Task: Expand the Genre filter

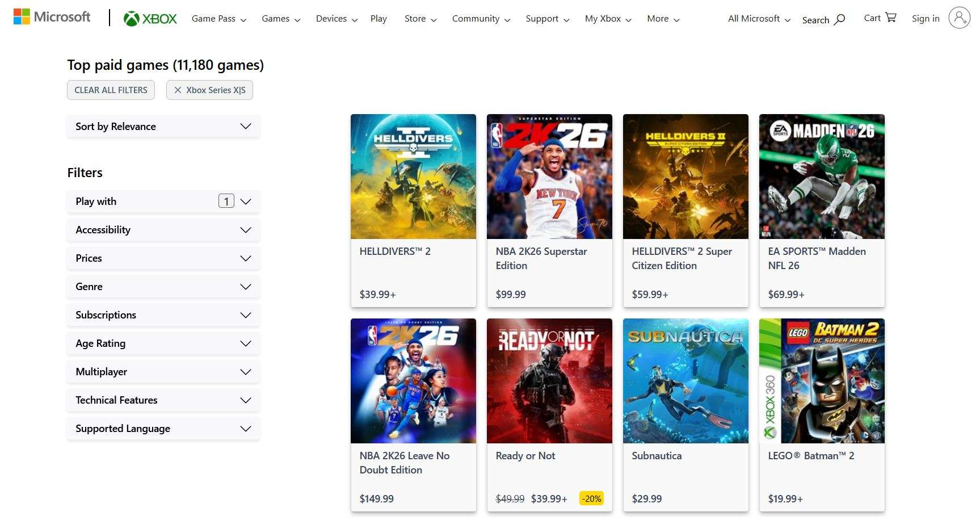Action: coord(163,286)
